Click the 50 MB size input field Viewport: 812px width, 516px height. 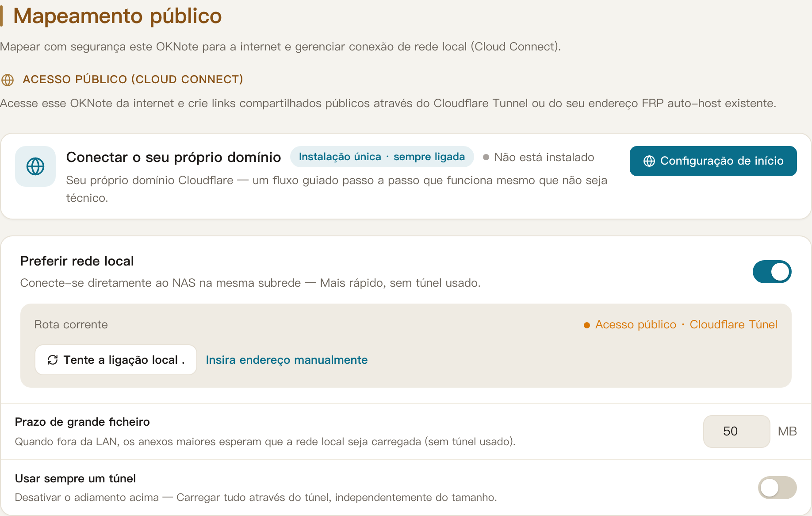pyautogui.click(x=736, y=431)
